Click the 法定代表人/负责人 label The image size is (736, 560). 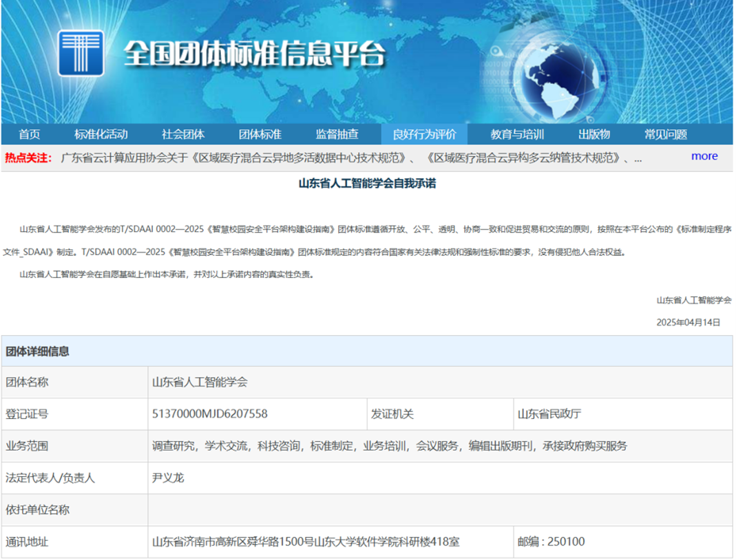click(x=50, y=478)
